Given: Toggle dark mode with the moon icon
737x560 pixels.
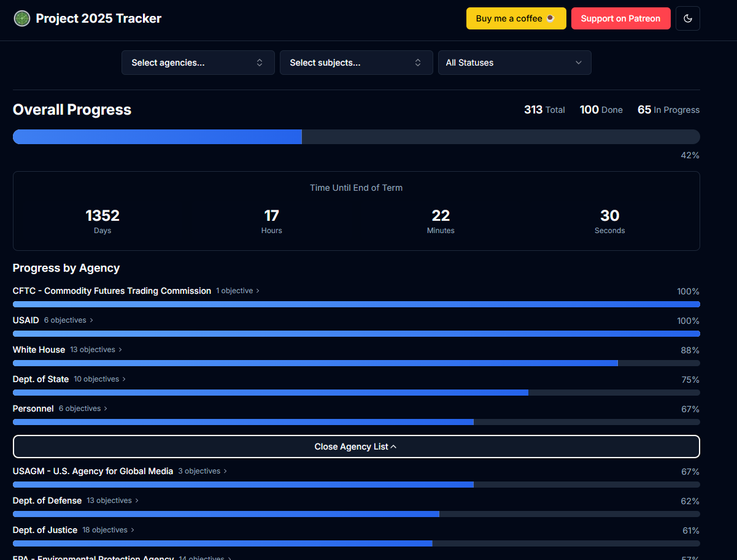Looking at the screenshot, I should 688,18.
